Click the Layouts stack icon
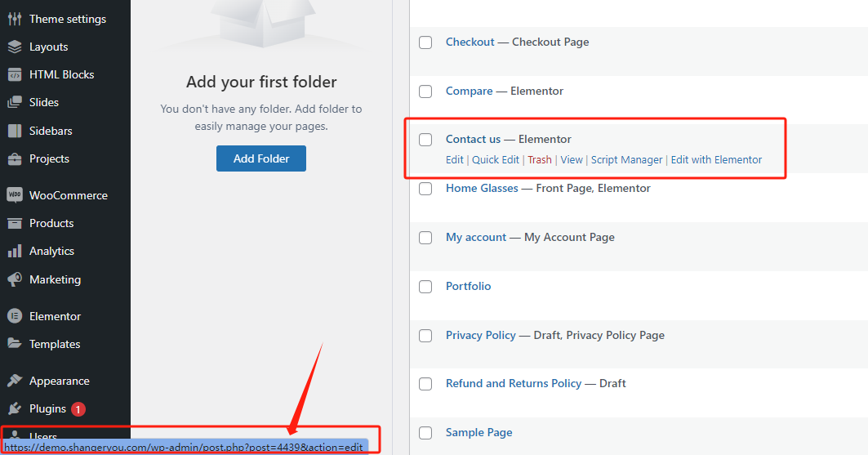The image size is (868, 455). pyautogui.click(x=15, y=47)
